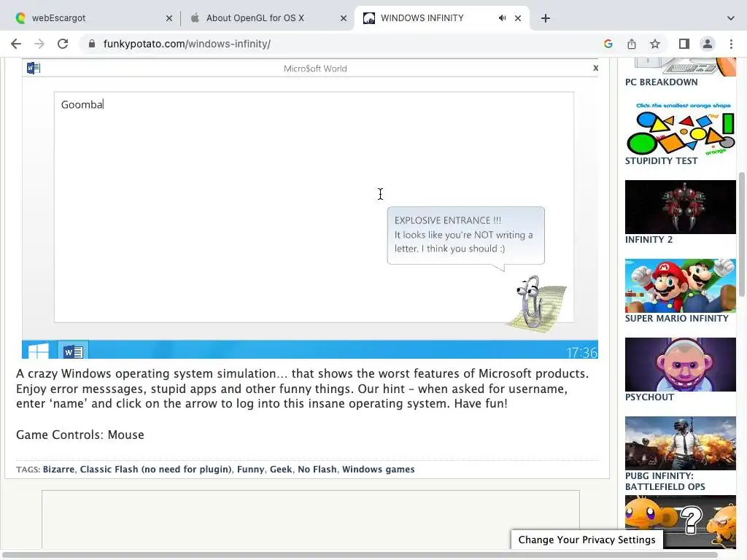View site security lock icon

click(92, 44)
